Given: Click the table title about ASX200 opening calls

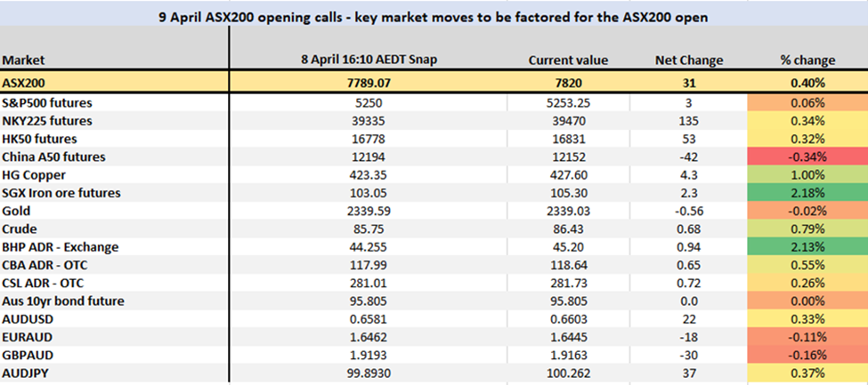Looking at the screenshot, I should click(434, 16).
